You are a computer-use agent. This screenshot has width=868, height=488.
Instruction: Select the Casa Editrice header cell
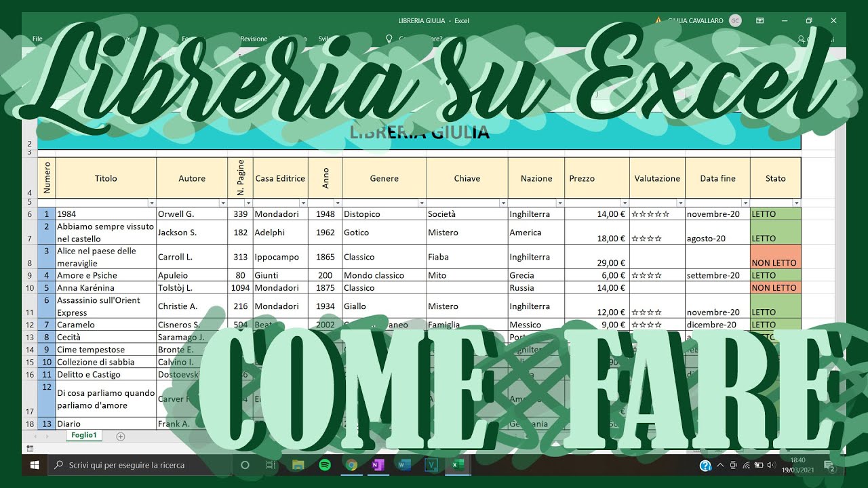[x=280, y=178]
